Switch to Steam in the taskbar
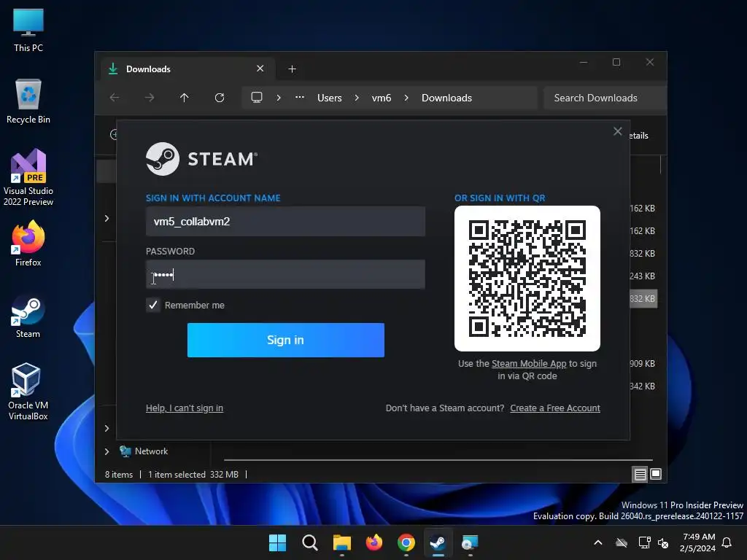This screenshot has width=747, height=560. pos(438,542)
